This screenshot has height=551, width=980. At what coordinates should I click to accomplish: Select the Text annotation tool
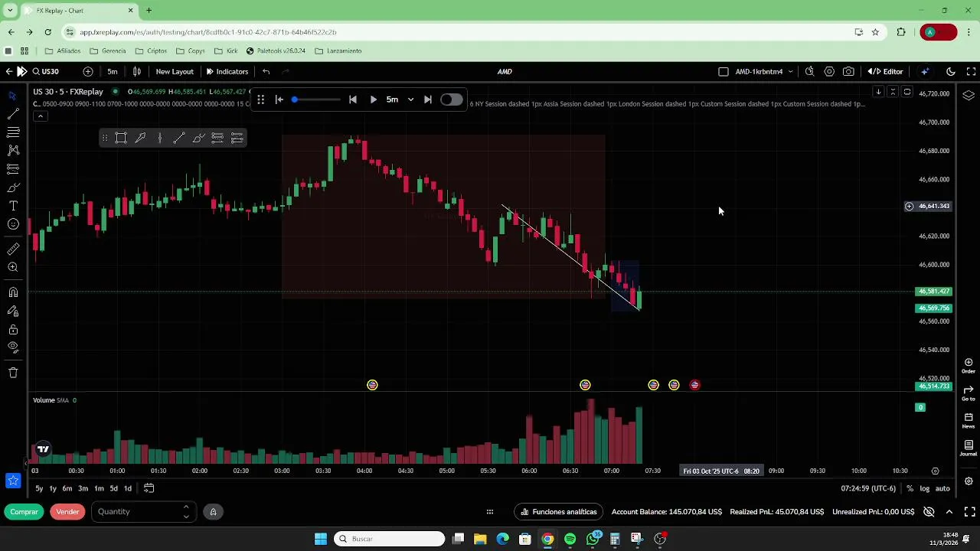(x=13, y=206)
